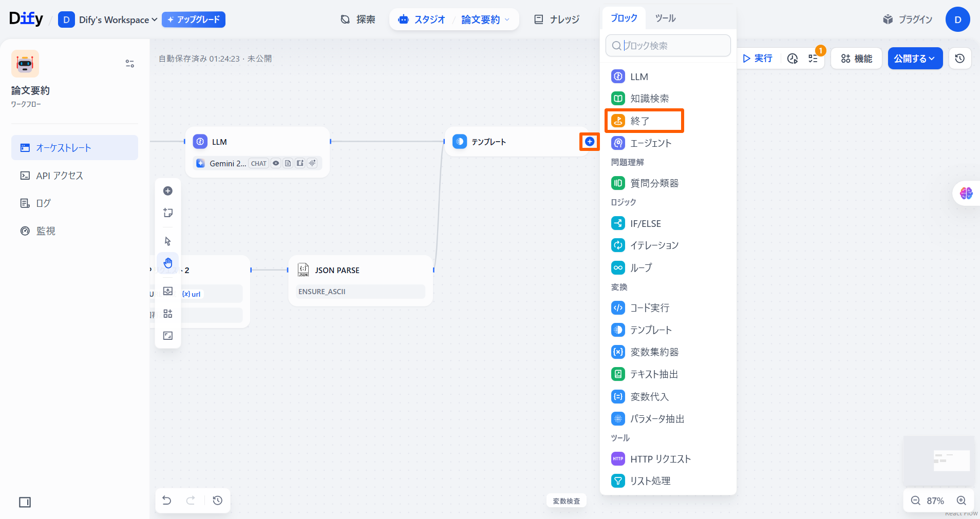
Task: Open the checklist icon with badge
Action: 813,59
